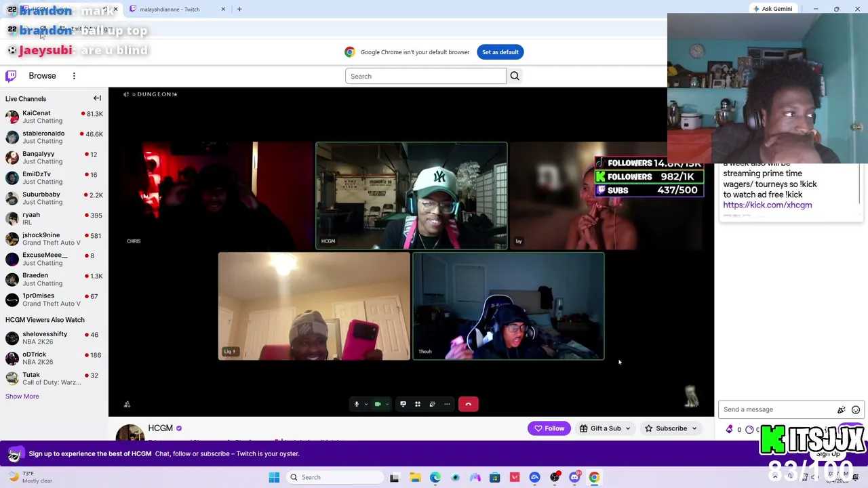The width and height of the screenshot is (868, 488).
Task: Open KaiCenat's live channel
Action: tap(54, 117)
